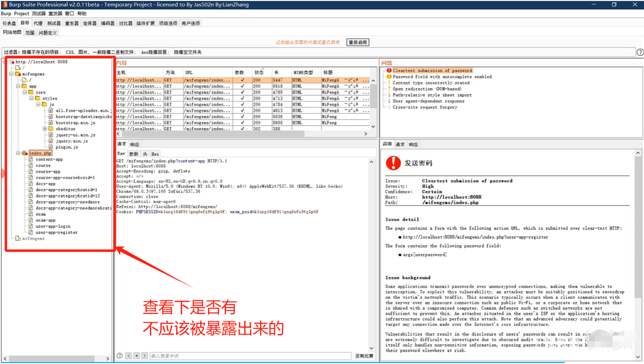Select the mifengems folder icon in tree
Viewport: 644px width, 364px height.
18,74
